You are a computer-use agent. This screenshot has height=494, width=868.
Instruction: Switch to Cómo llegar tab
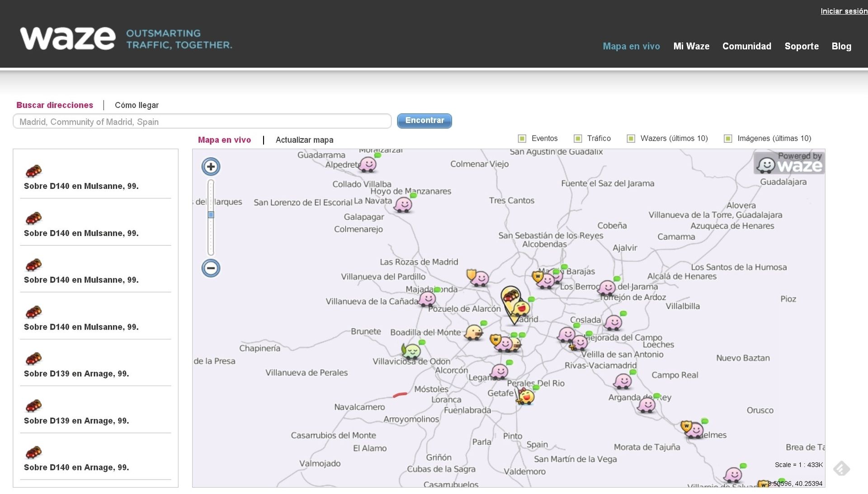(x=137, y=105)
